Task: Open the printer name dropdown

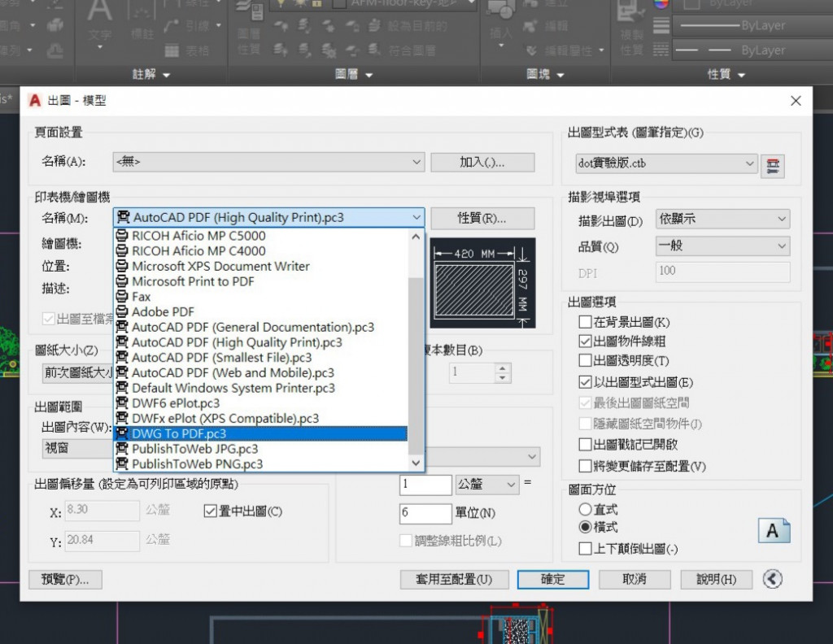Action: tap(268, 218)
